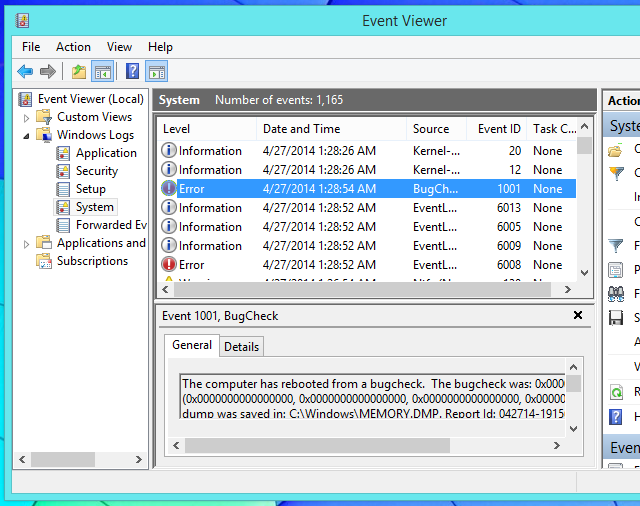Select the Error event with ID 6008

[367, 264]
